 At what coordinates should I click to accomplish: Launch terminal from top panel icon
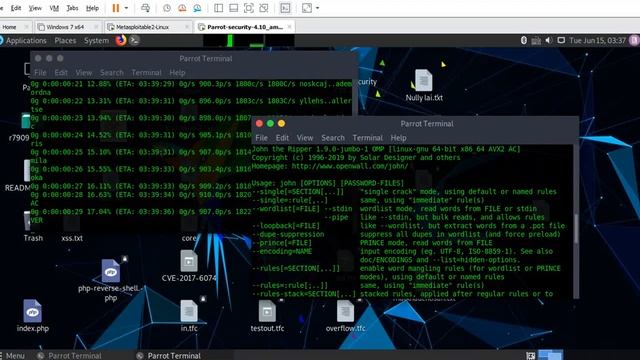[x=134, y=40]
